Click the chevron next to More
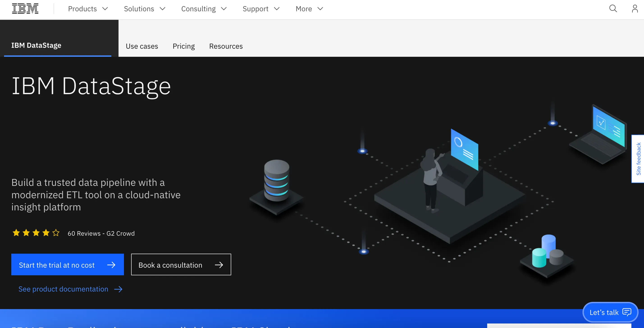Viewport: 644px width, 328px height. 320,9
